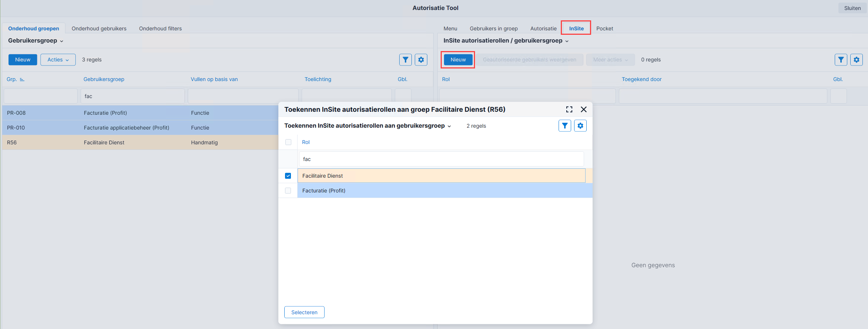Image resolution: width=868 pixels, height=329 pixels.
Task: Maximize the Toekennen InSite autorisatierollen dialog
Action: pyautogui.click(x=569, y=110)
